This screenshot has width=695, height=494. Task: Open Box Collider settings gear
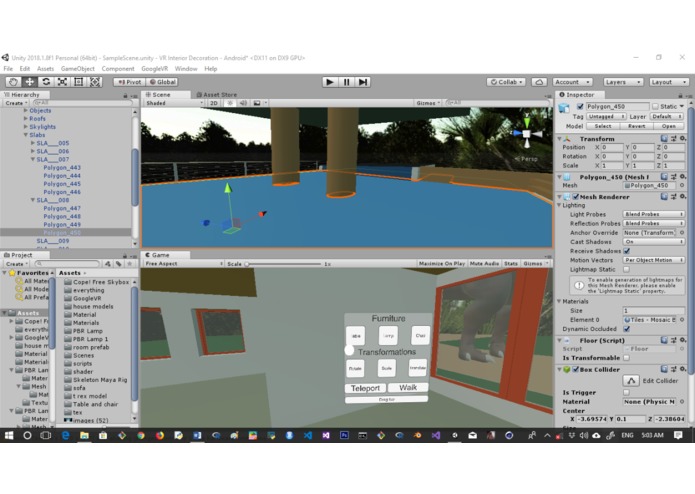point(683,369)
